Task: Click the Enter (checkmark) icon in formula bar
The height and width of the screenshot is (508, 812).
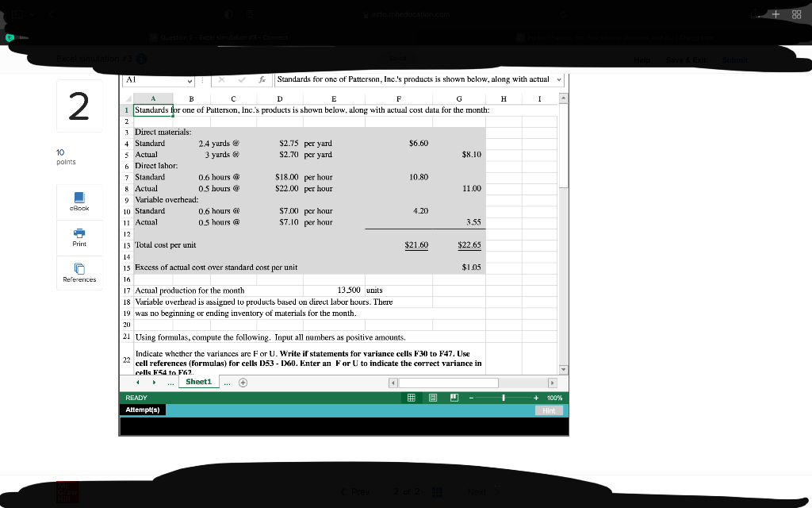Action: coord(243,79)
